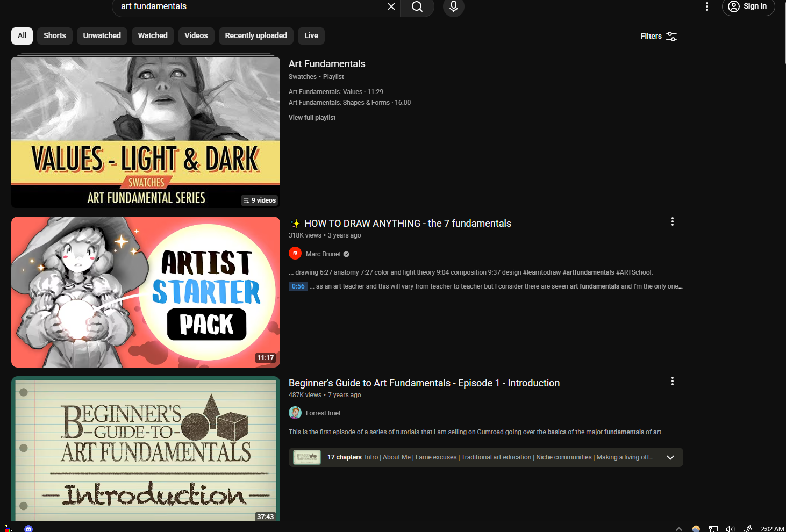
Task: Select the Shorts filter chip
Action: coord(55,35)
